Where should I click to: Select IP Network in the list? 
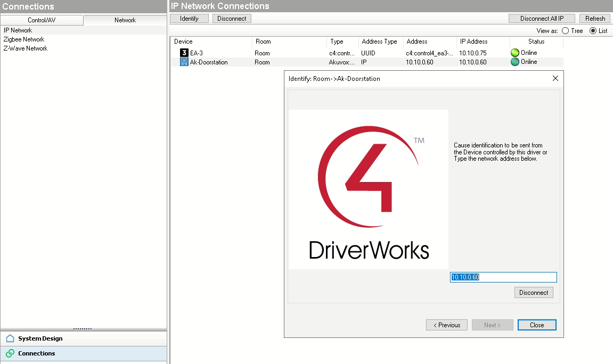point(18,30)
